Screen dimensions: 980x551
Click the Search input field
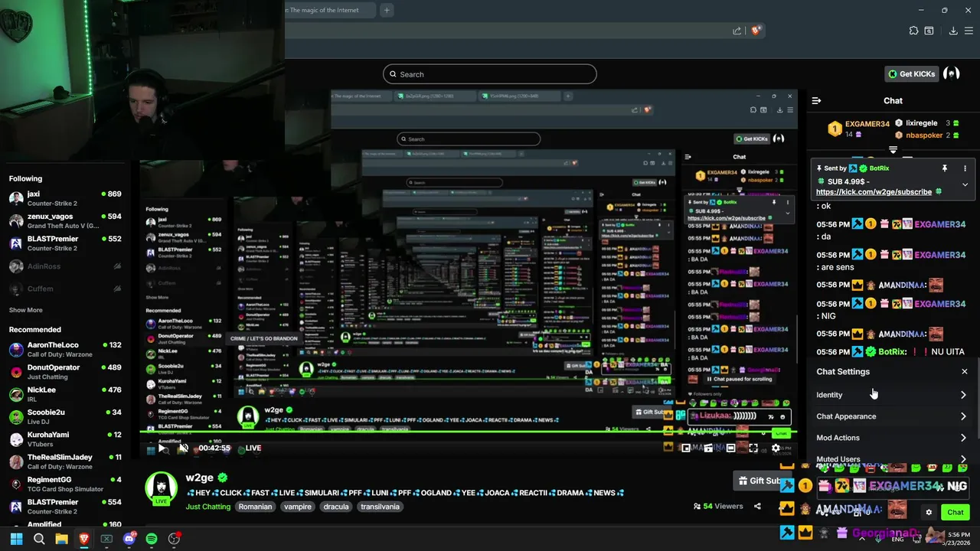pyautogui.click(x=490, y=74)
